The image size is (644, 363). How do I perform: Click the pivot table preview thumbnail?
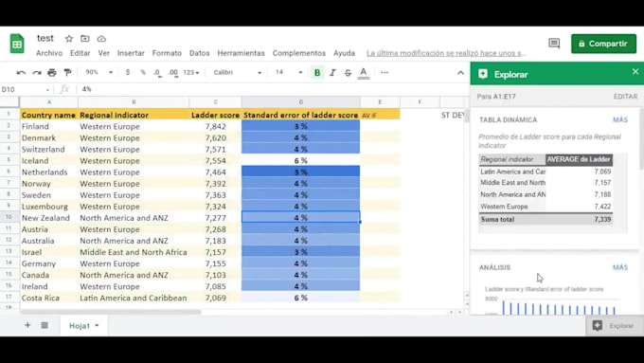[553, 193]
